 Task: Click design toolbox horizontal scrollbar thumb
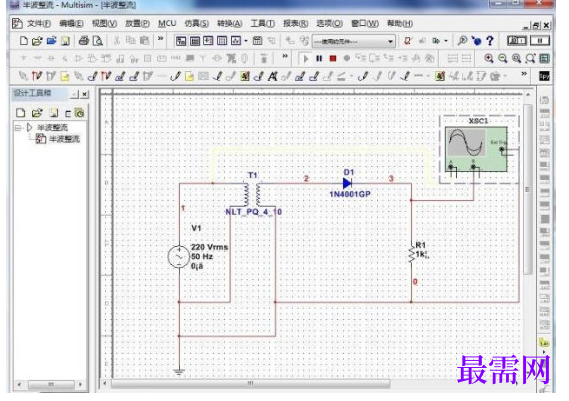click(51, 384)
